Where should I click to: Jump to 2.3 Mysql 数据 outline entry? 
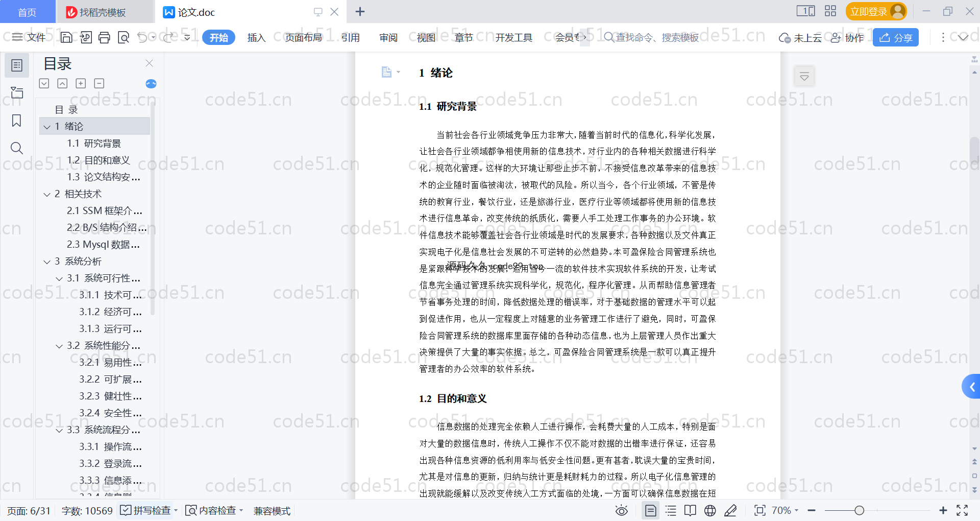tap(103, 245)
